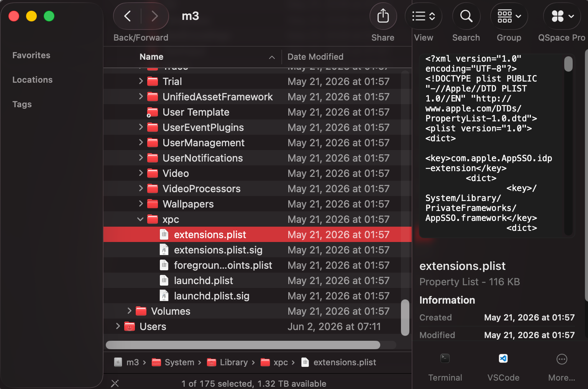Click the horizontal scrollbar of file list

point(243,345)
